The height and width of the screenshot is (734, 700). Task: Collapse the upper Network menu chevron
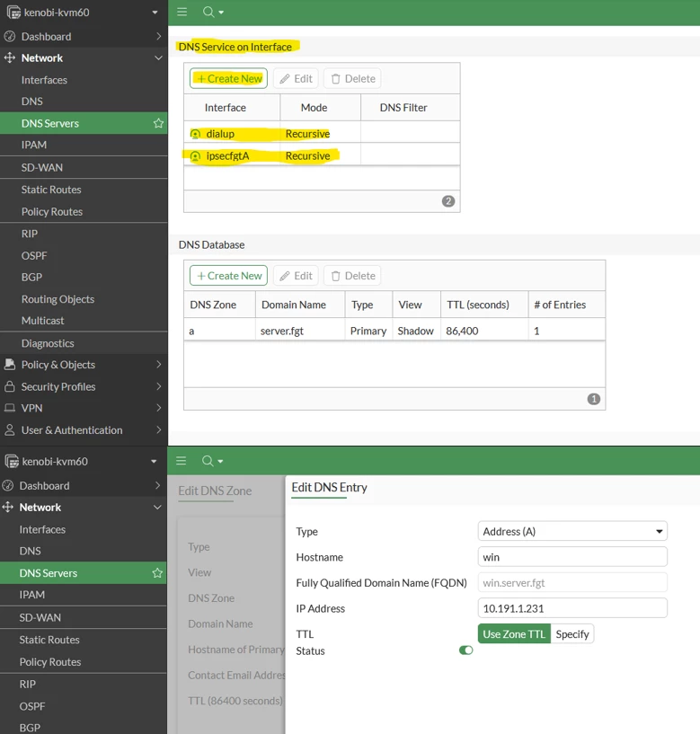coord(159,58)
